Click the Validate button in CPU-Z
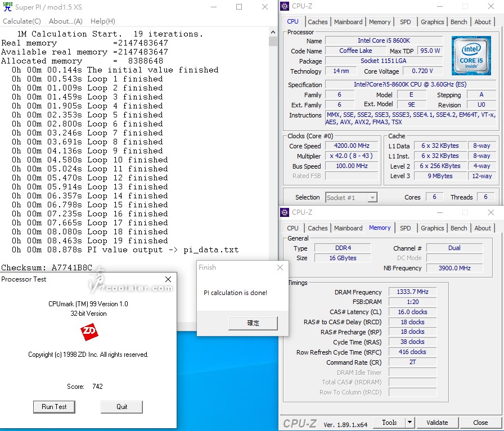This screenshot has width=504, height=431. pos(437,423)
